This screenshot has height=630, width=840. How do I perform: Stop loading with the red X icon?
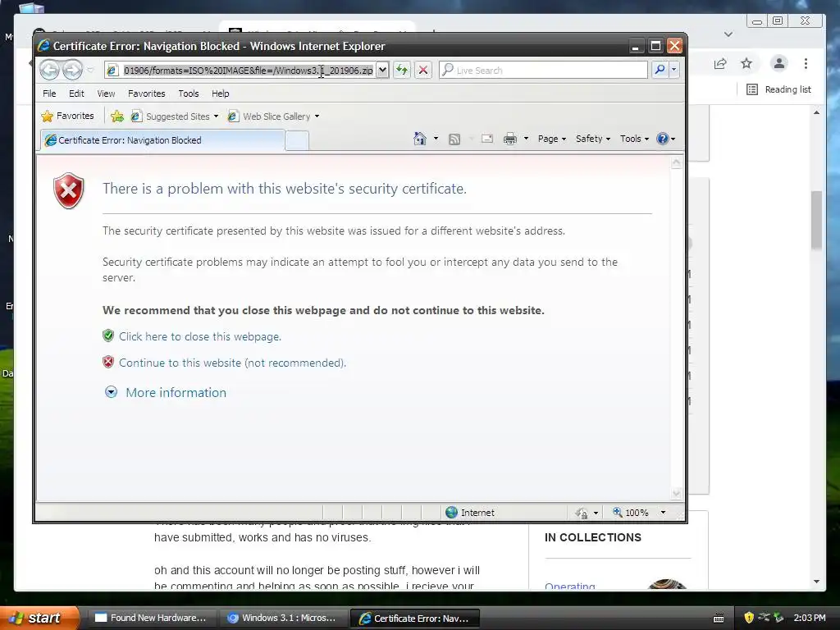(423, 71)
